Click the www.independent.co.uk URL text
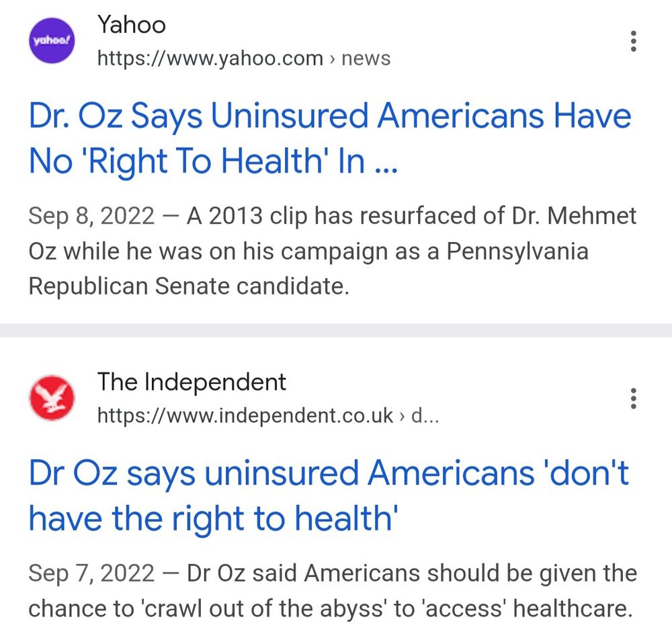672x638 pixels. click(245, 415)
